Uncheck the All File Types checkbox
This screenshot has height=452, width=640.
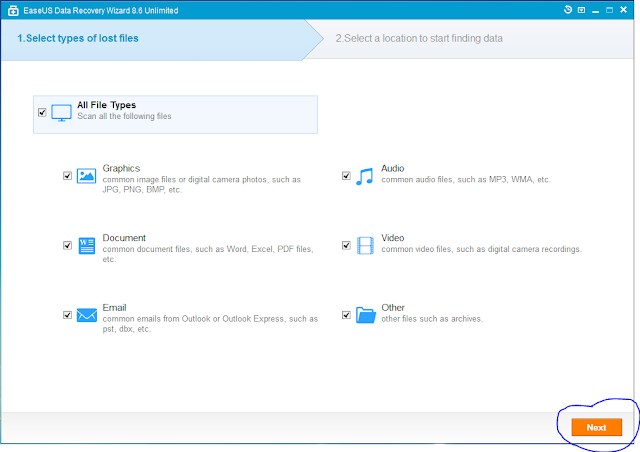coord(42,112)
